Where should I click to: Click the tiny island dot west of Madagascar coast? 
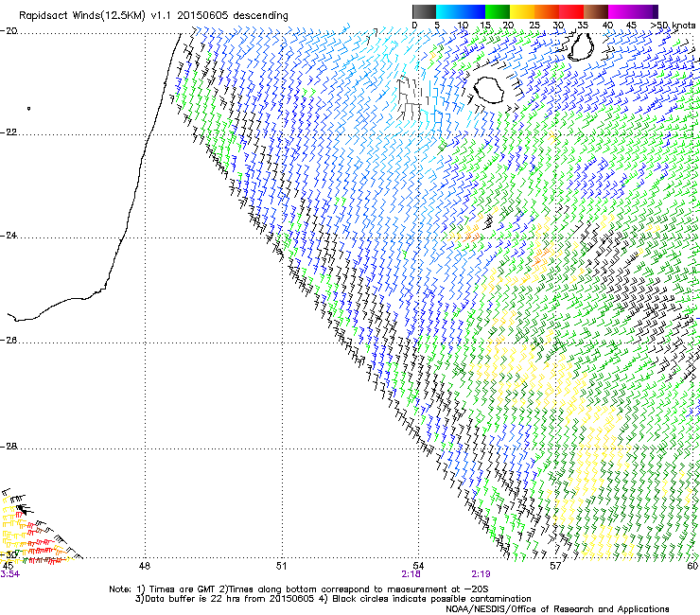(29, 108)
